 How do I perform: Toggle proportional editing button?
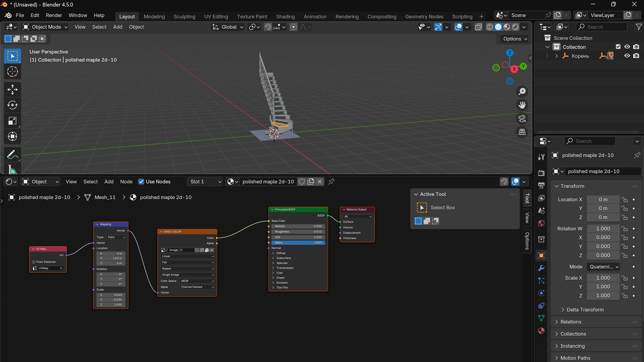[293, 27]
